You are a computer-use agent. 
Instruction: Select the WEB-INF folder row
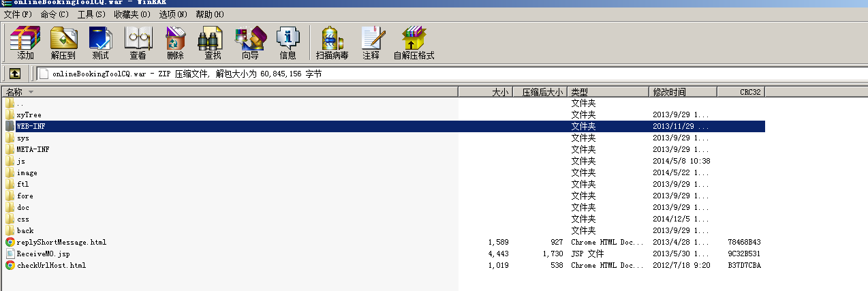click(x=384, y=126)
